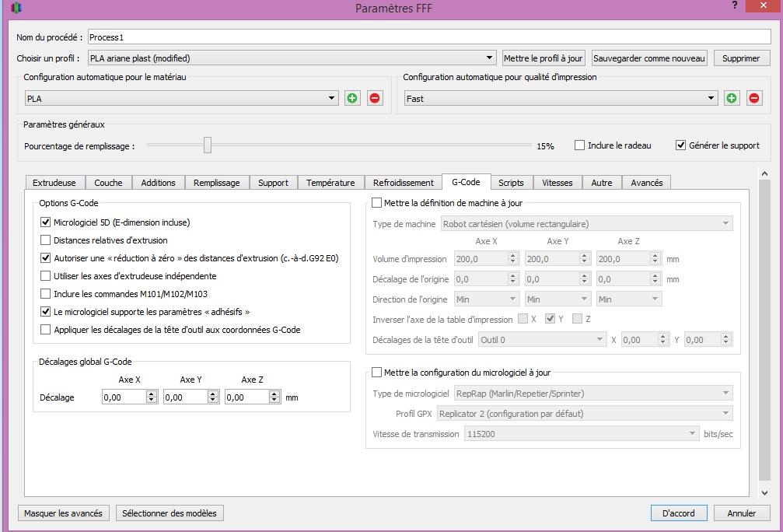Click Volume d'impression Axe X stepper
The width and height of the screenshot is (783, 532).
click(x=513, y=259)
